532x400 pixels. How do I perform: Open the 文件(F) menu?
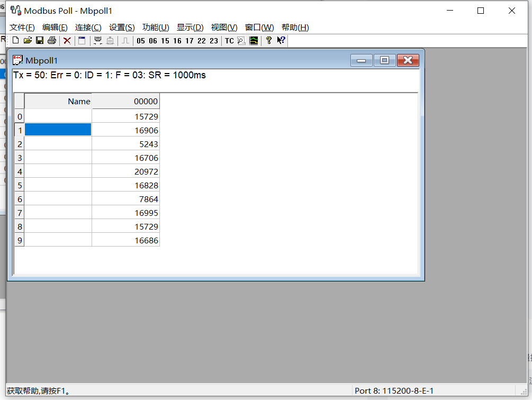click(21, 27)
